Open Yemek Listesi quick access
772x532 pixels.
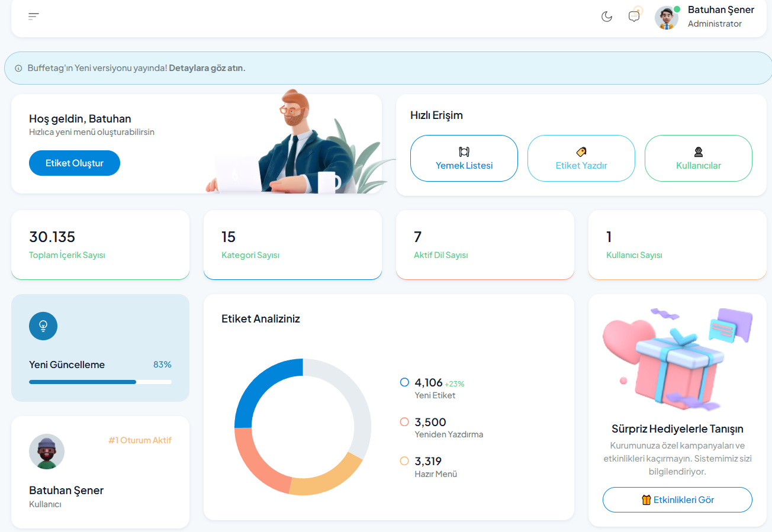coord(464,159)
